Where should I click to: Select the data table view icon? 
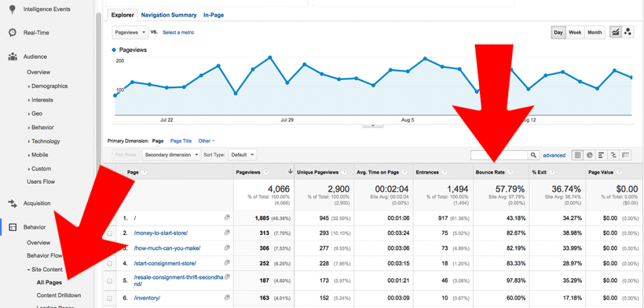[x=578, y=155]
